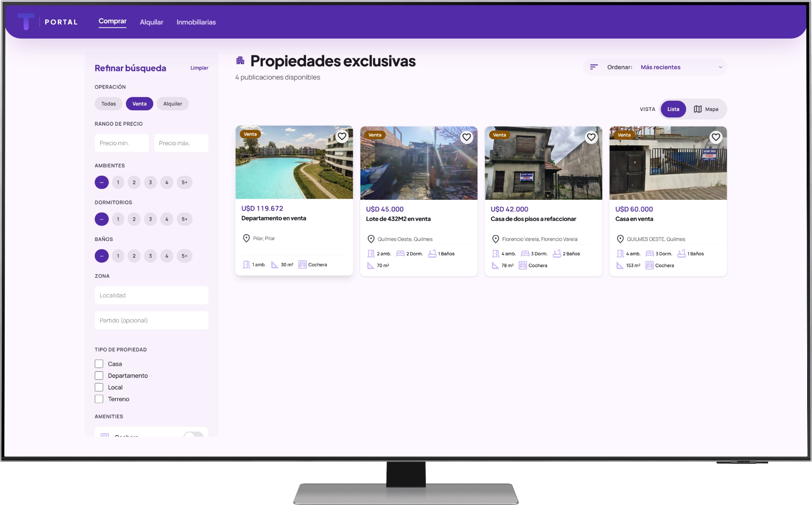812x505 pixels.
Task: Click the Precio máx. input field
Action: pyautogui.click(x=181, y=143)
